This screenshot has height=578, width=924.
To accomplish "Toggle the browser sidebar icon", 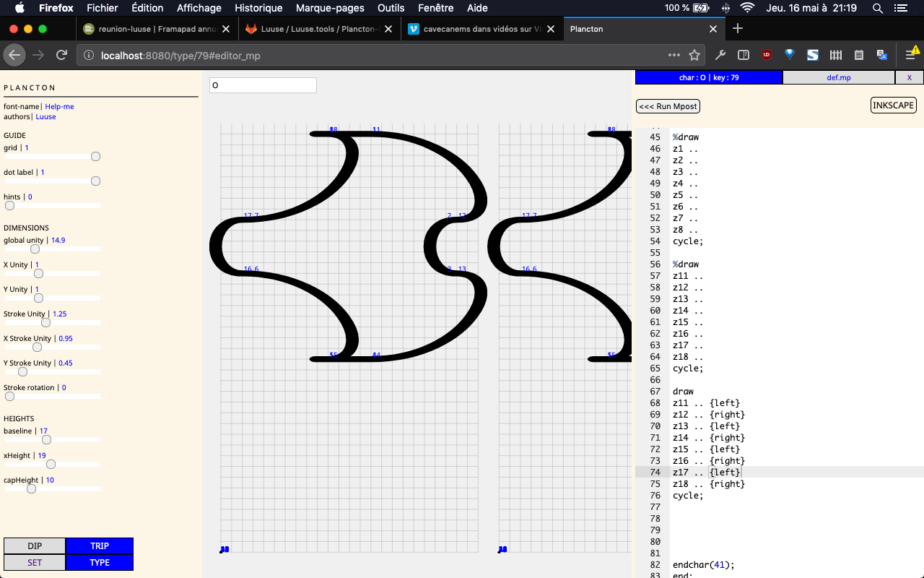I will coord(743,55).
